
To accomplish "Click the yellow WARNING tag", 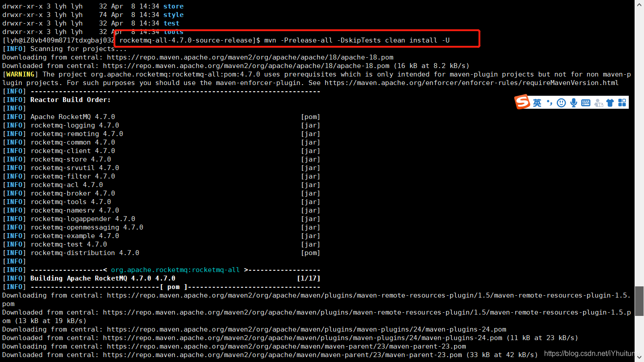I will click(x=21, y=74).
